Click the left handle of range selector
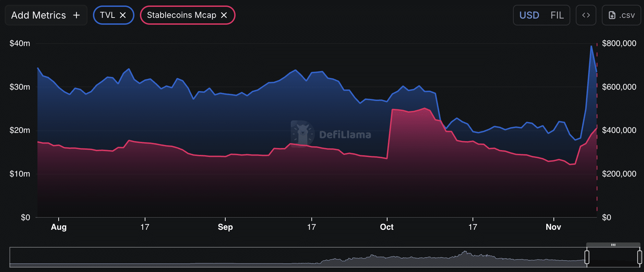Image resolution: width=644 pixels, height=272 pixels. coord(587,257)
